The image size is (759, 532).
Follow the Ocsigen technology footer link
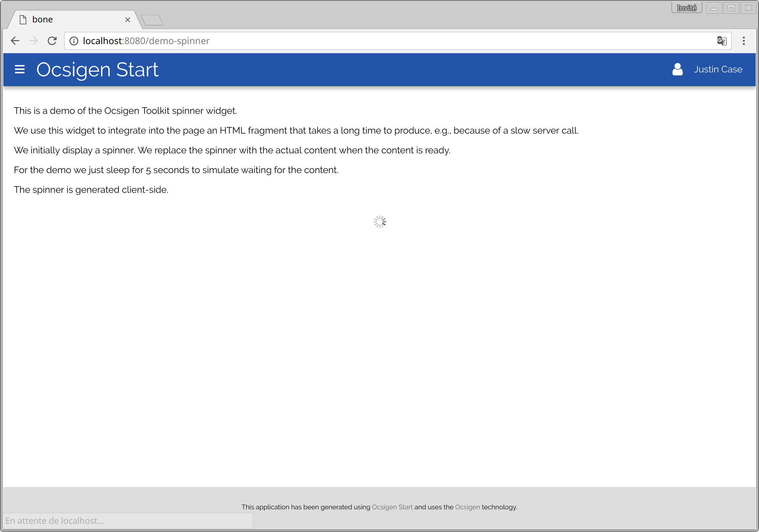(467, 507)
